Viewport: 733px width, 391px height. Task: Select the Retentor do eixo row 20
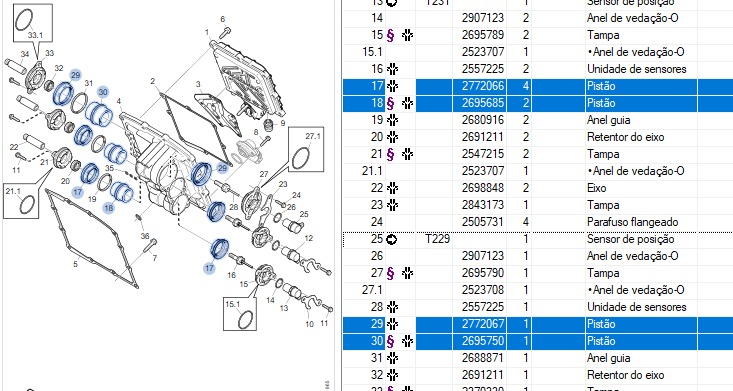click(537, 137)
